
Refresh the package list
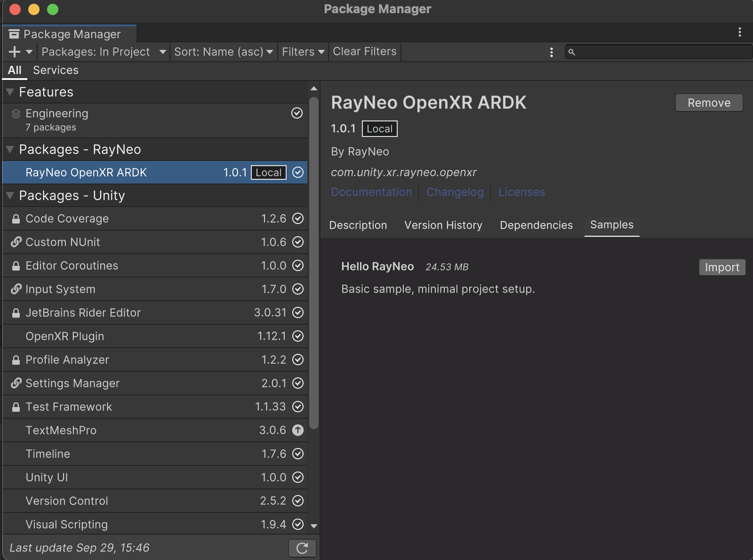point(302,548)
